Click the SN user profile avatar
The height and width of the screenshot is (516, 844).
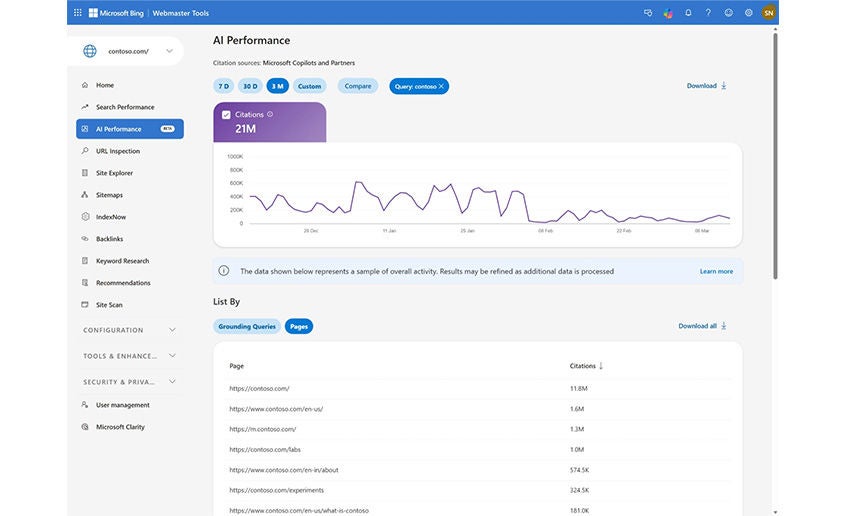pyautogui.click(x=768, y=13)
